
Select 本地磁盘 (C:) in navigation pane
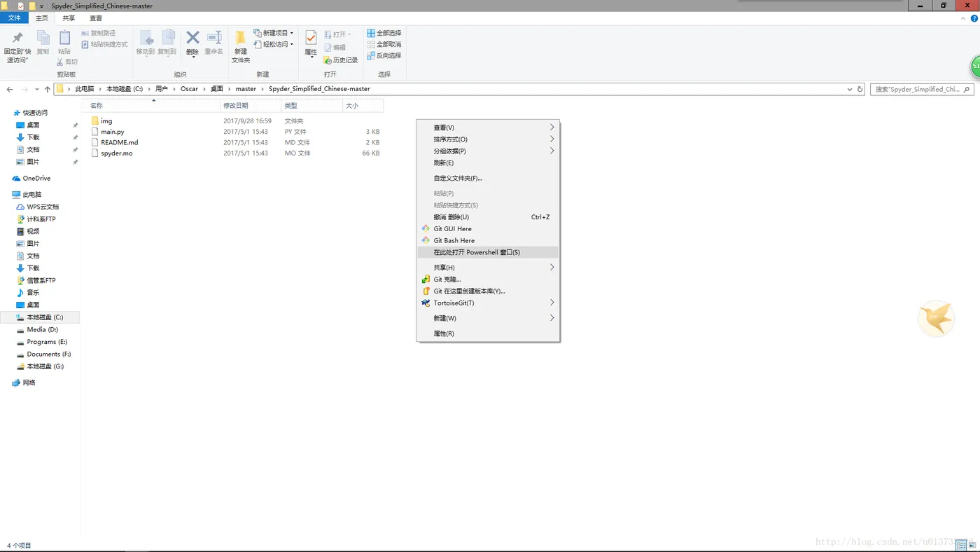[45, 317]
